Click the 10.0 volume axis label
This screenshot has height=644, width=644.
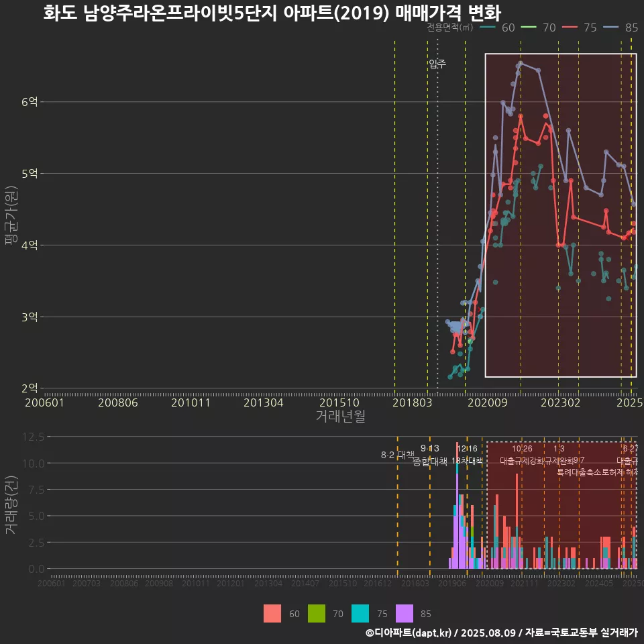(x=34, y=464)
